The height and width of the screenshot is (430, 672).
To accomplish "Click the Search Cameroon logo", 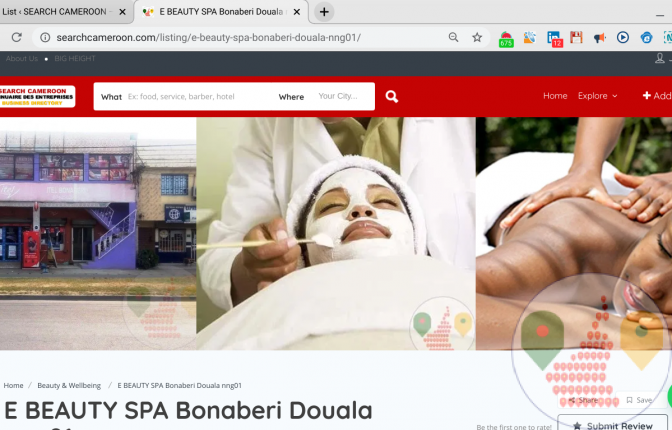I will click(37, 96).
